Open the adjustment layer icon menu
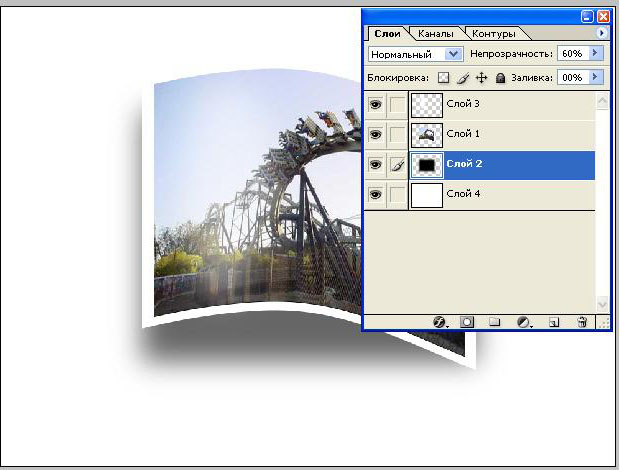This screenshot has height=470, width=620. pos(523,322)
